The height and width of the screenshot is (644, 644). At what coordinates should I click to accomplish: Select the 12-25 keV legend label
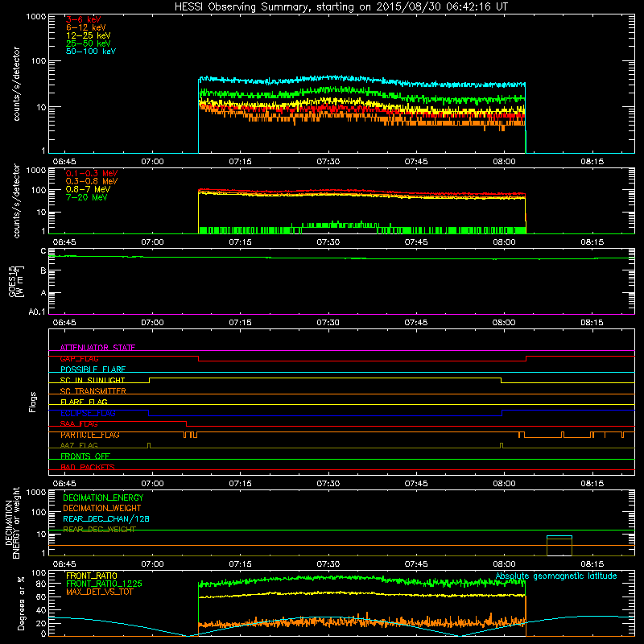click(x=89, y=35)
